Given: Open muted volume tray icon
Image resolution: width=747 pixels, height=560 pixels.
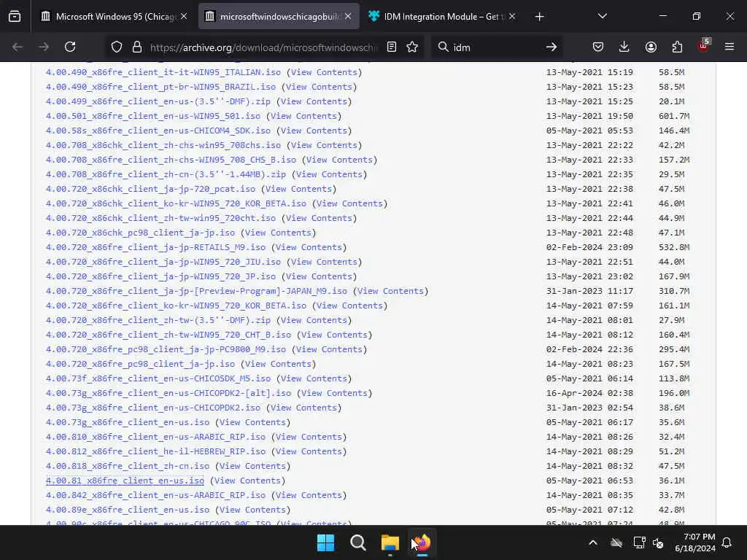Looking at the screenshot, I should click(659, 542).
